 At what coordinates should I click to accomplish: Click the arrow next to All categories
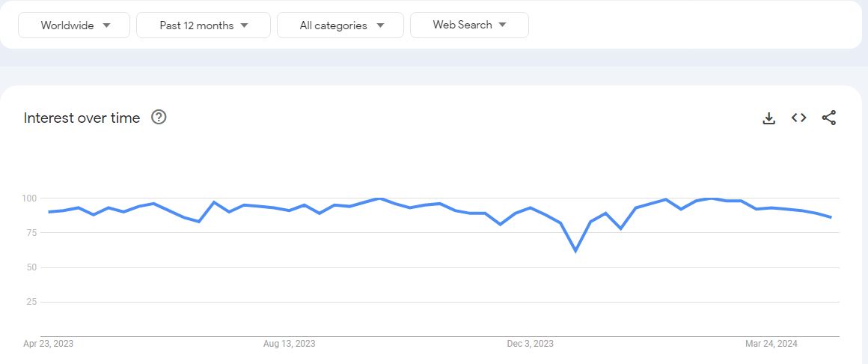[x=380, y=25]
